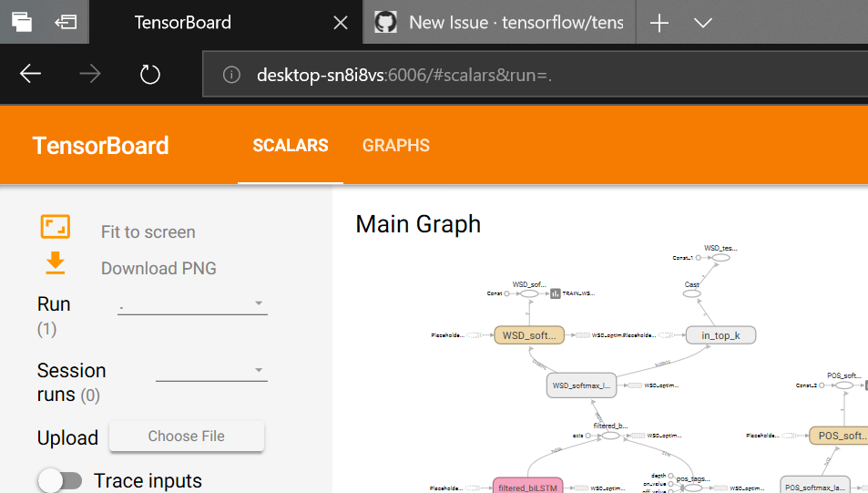The width and height of the screenshot is (868, 493).
Task: Close the TensorBoard browser tab
Action: [341, 23]
